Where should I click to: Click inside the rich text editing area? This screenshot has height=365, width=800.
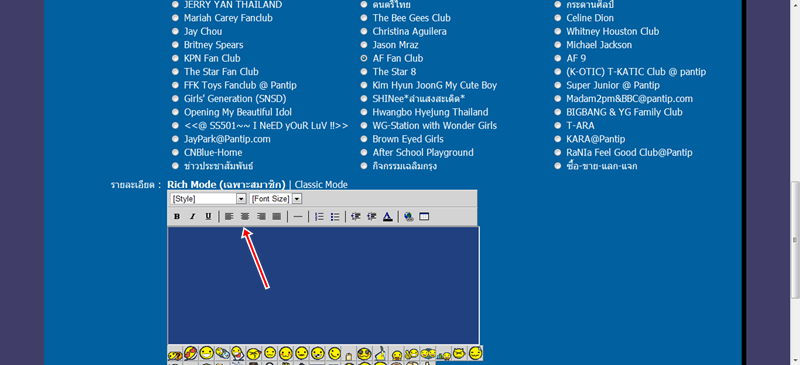pyautogui.click(x=323, y=285)
